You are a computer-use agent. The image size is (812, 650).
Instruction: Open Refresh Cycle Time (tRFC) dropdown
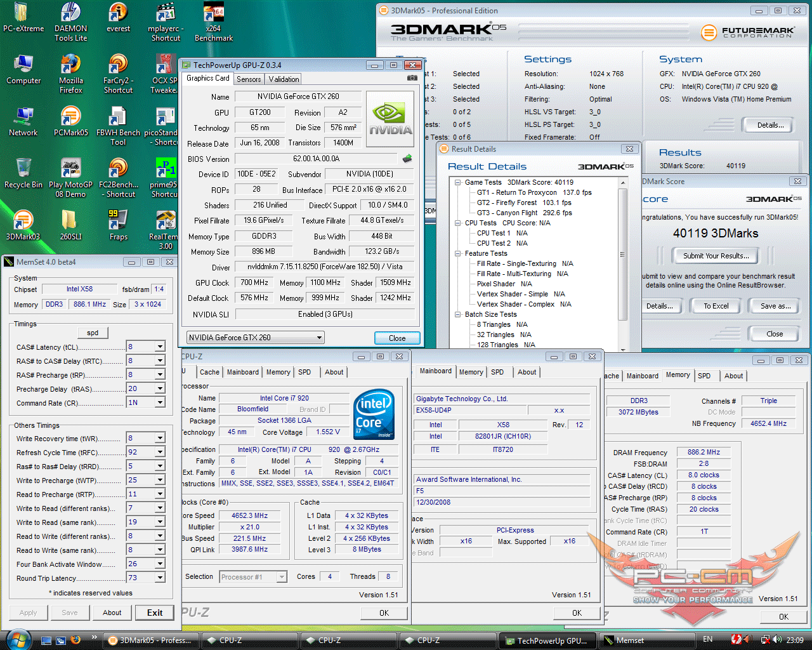160,452
